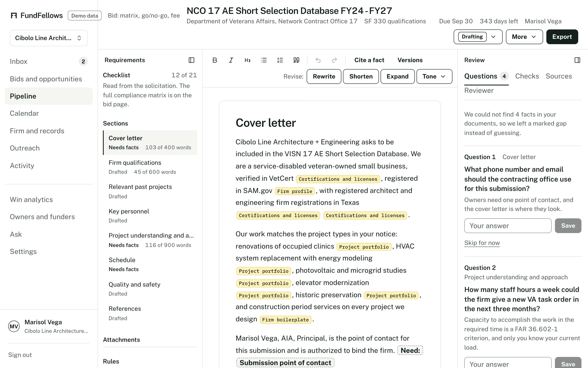Image resolution: width=588 pixels, height=368 pixels.
Task: Click the Demo data badge
Action: [85, 16]
